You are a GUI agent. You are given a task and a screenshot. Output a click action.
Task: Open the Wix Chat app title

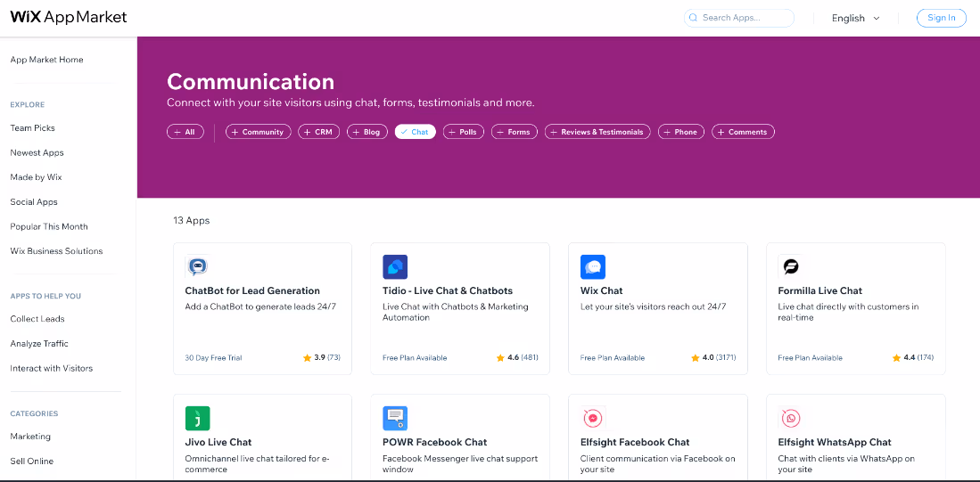[601, 290]
